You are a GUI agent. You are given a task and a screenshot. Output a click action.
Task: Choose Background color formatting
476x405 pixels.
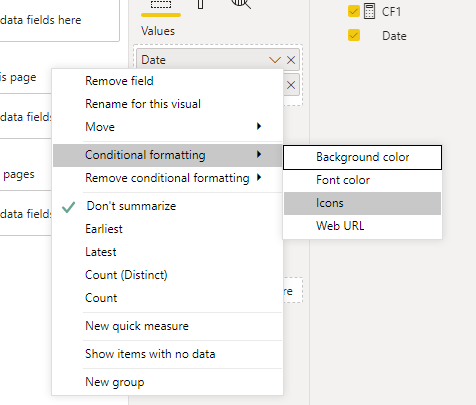pos(362,157)
